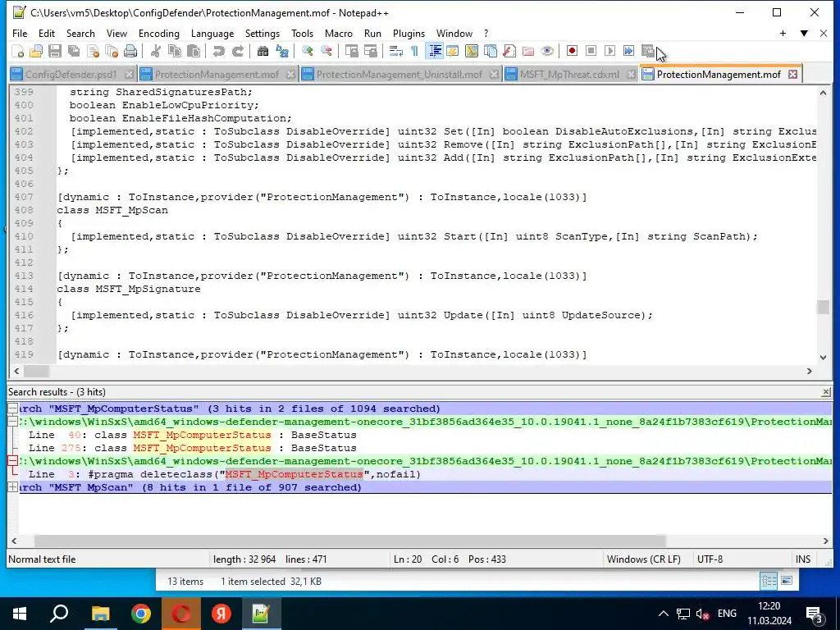The image size is (840, 630).
Task: Redo the last edit via toolbar
Action: coord(237,51)
